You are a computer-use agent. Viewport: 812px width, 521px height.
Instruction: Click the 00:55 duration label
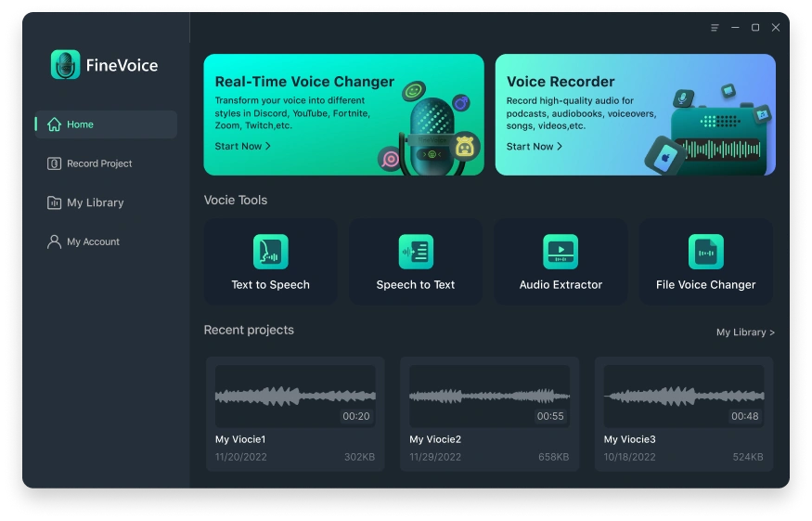pos(550,416)
